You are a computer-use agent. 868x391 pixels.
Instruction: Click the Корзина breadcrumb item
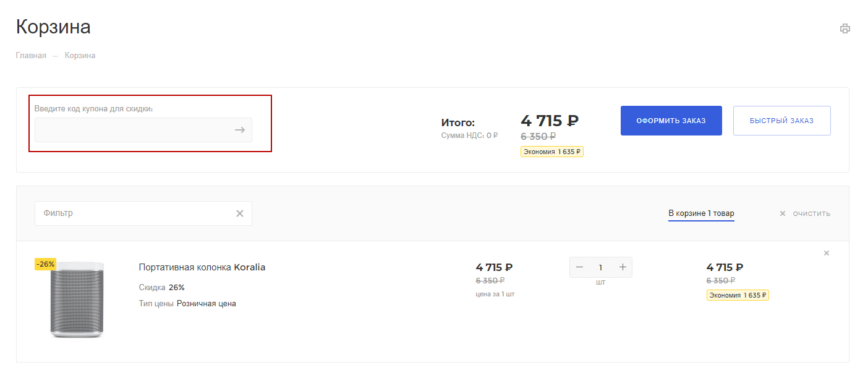point(80,56)
